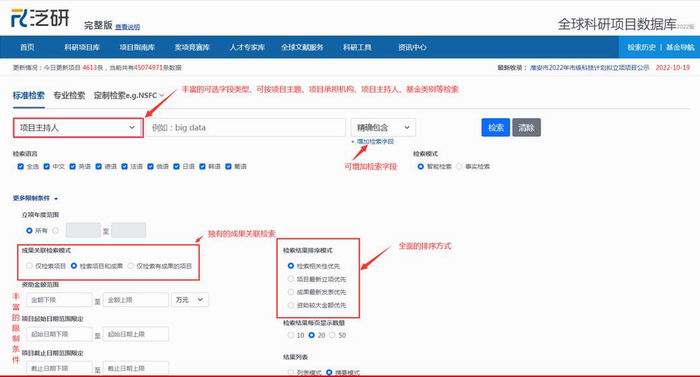Open 科研项目库 in the navigation bar

[82, 47]
